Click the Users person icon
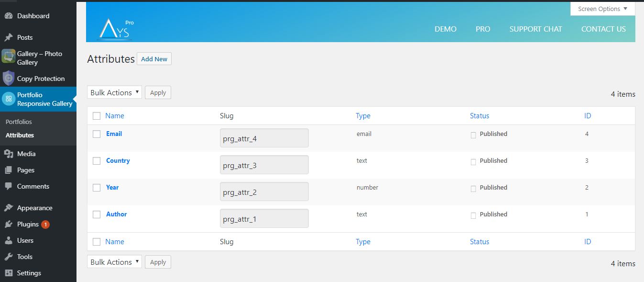The height and width of the screenshot is (282, 644). (8, 240)
